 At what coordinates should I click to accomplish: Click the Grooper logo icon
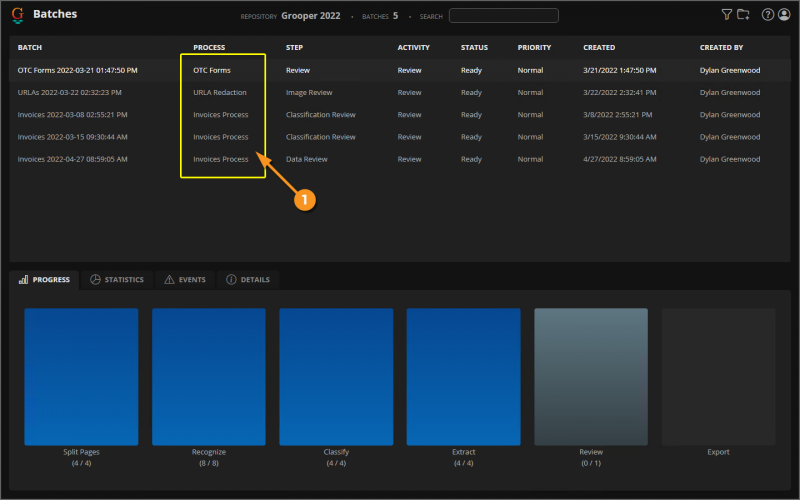tap(17, 15)
